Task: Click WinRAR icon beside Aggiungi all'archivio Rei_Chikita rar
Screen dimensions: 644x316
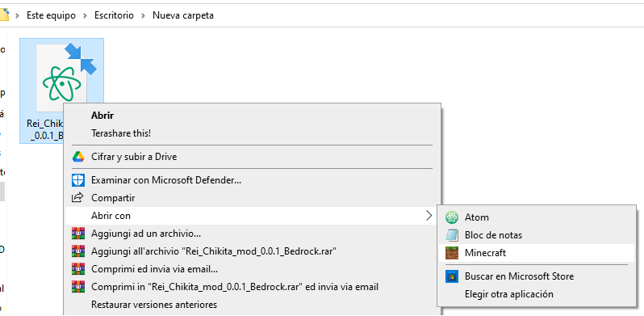Action: 78,251
